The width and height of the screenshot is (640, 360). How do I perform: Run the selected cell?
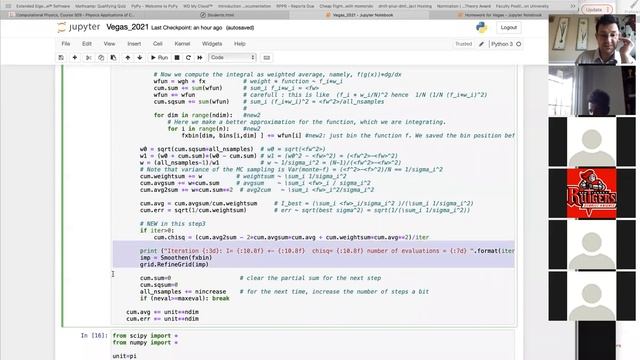click(159, 58)
